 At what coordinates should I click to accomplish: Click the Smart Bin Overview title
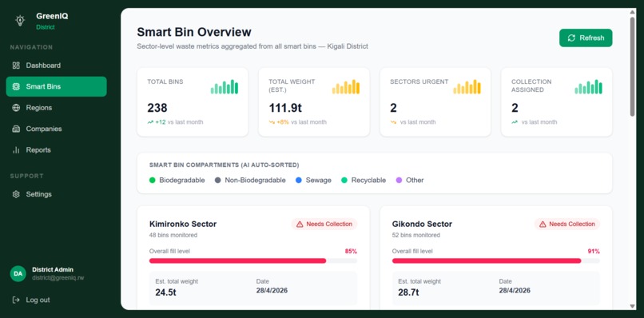coord(194,32)
